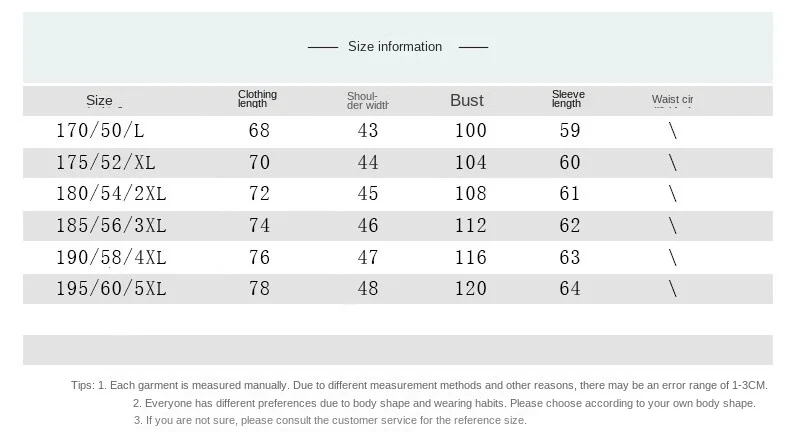Select clothing length value 78
The height and width of the screenshot is (441, 790).
coord(259,289)
